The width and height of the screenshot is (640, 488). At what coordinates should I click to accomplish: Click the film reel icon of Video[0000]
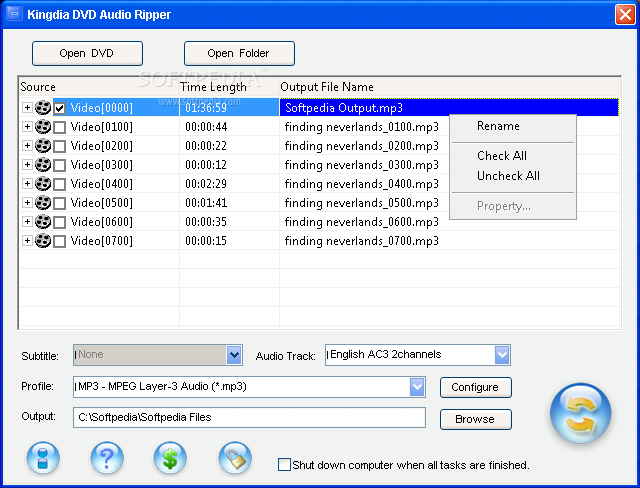(x=43, y=108)
